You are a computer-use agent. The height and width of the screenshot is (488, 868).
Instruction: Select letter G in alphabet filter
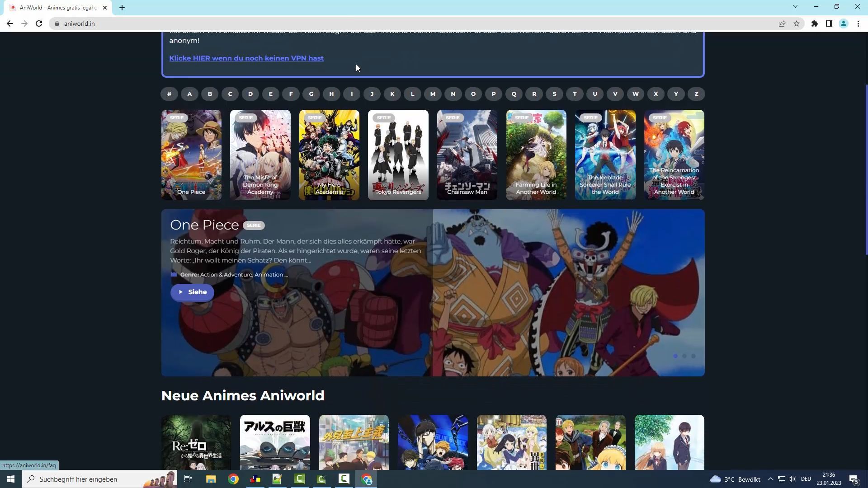[311, 94]
